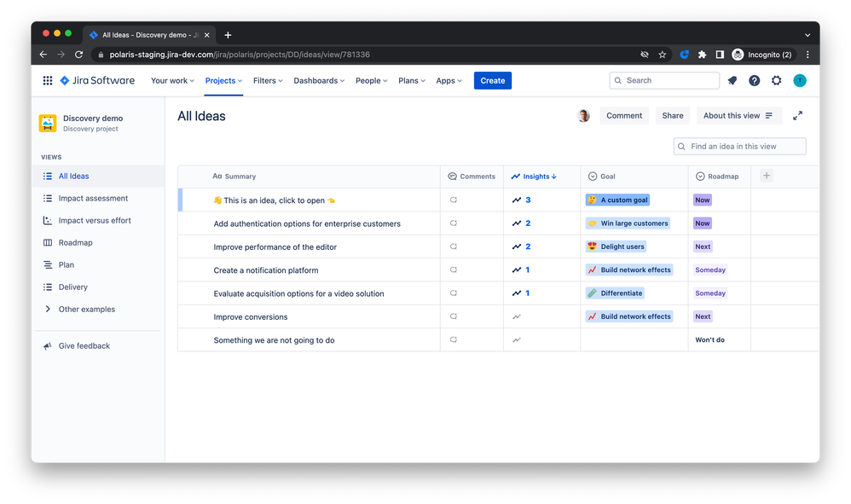Click Differentiate goal tag
Viewport: 851px width, 504px height.
tap(616, 293)
